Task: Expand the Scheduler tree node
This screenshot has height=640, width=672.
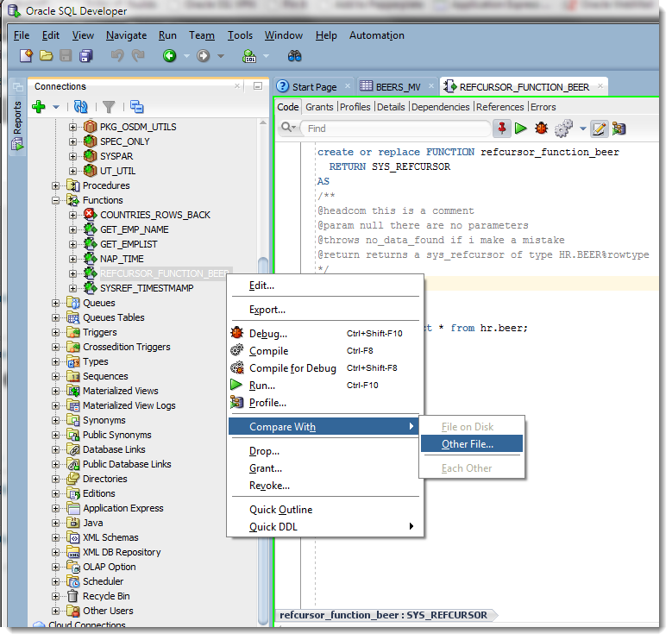Action: pyautogui.click(x=55, y=581)
